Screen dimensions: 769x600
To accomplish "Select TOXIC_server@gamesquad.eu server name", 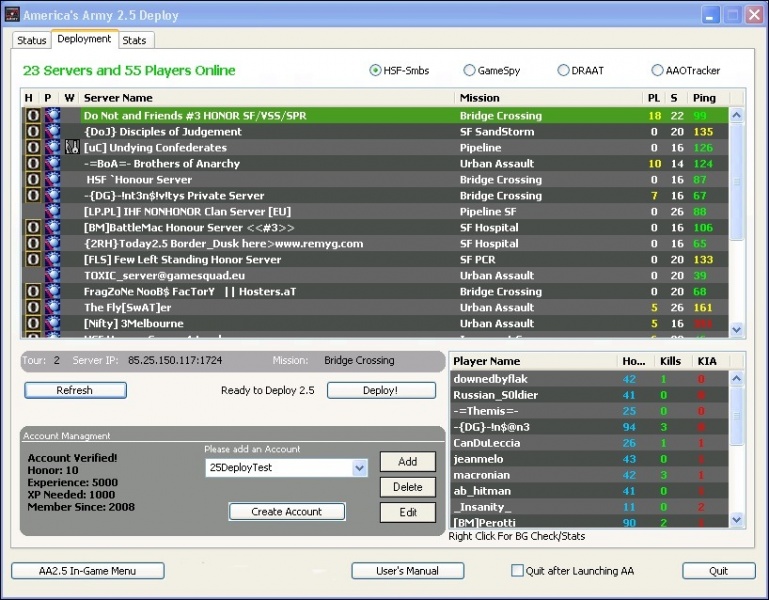I will (x=164, y=275).
